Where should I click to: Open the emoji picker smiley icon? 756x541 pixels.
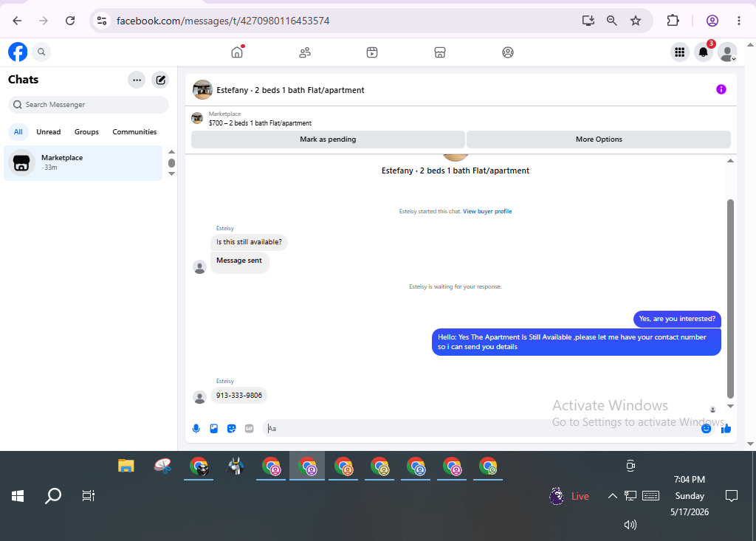click(x=707, y=429)
